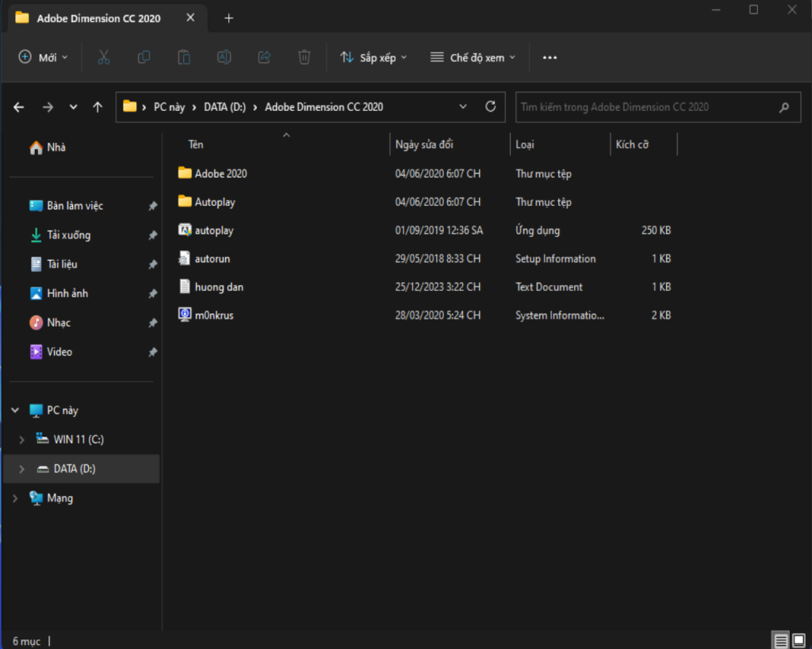Open Tải xuống in navigation pane
The width and height of the screenshot is (812, 649).
pos(68,235)
